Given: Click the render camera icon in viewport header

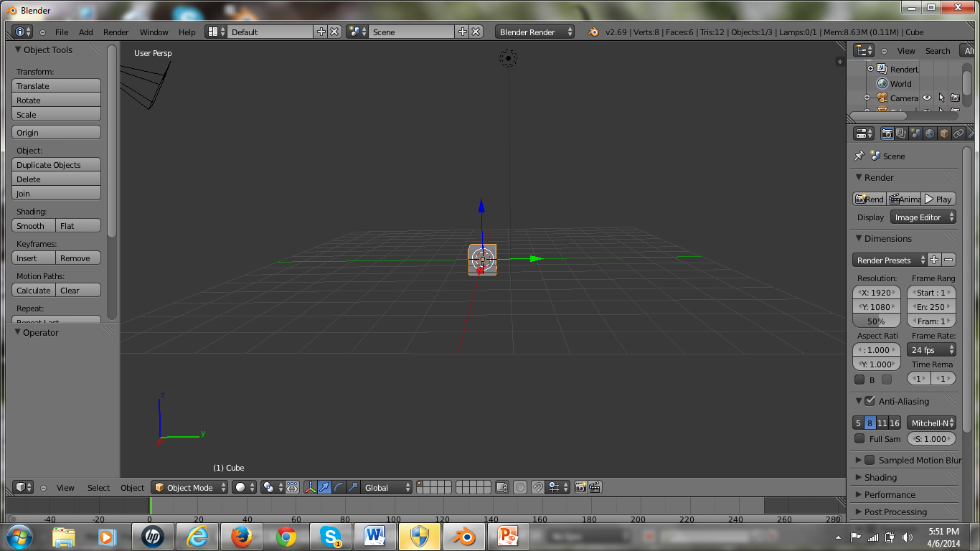Looking at the screenshot, I should [580, 487].
